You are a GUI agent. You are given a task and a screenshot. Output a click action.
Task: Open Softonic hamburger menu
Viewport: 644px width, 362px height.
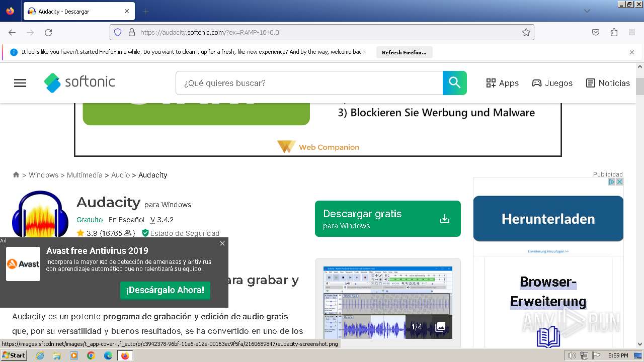[20, 83]
